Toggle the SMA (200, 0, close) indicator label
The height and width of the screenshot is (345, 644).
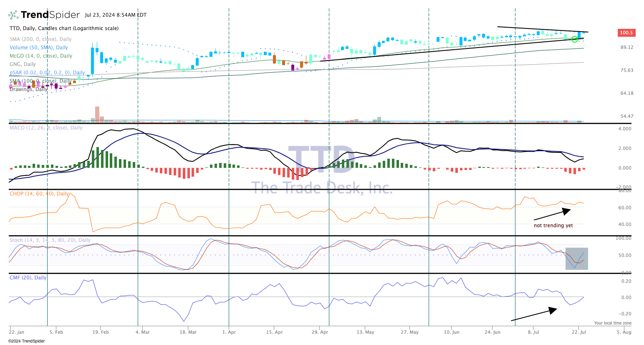pyautogui.click(x=40, y=39)
